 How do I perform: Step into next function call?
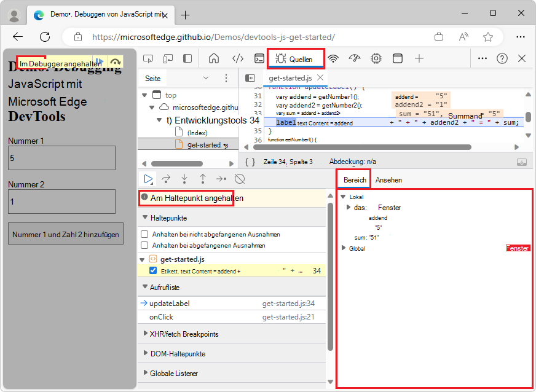click(x=184, y=179)
